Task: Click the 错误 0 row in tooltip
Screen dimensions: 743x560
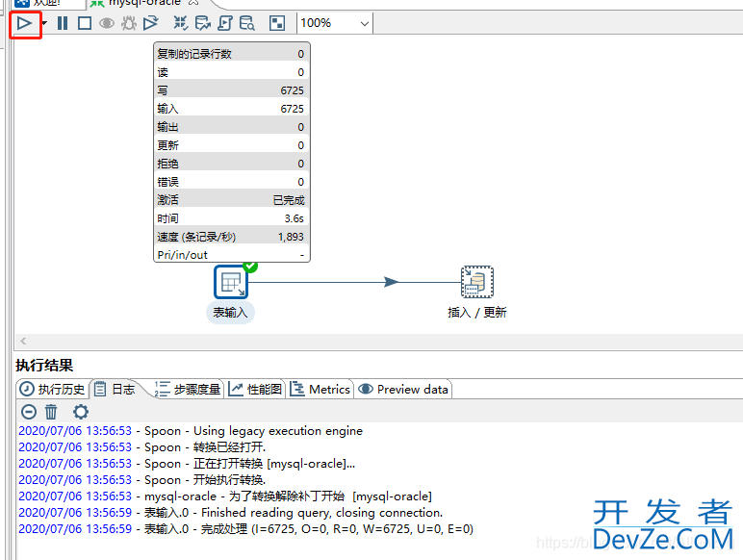Action: [231, 182]
